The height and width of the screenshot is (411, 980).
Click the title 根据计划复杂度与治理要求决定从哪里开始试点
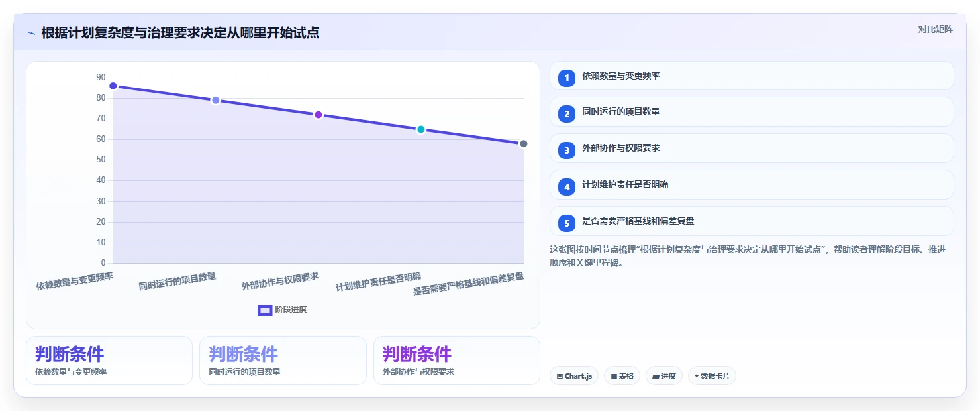tap(180, 33)
